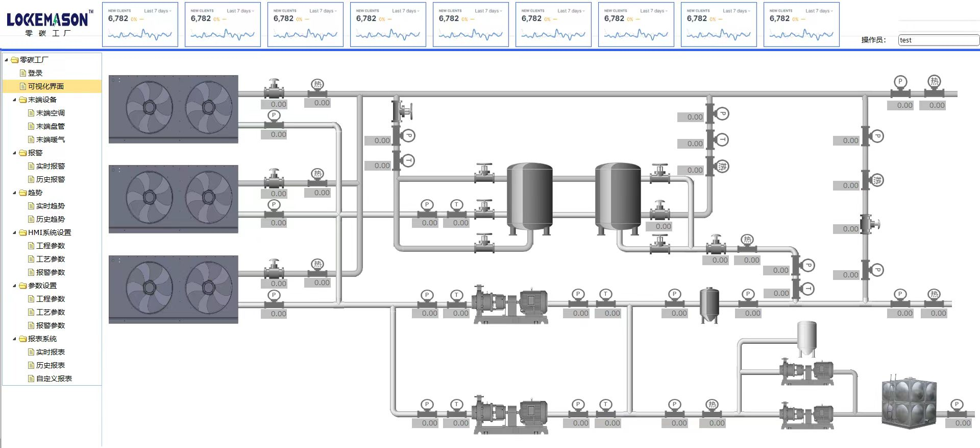Collapse the HMI系统设置 folder
The height and width of the screenshot is (448, 980).
[14, 232]
